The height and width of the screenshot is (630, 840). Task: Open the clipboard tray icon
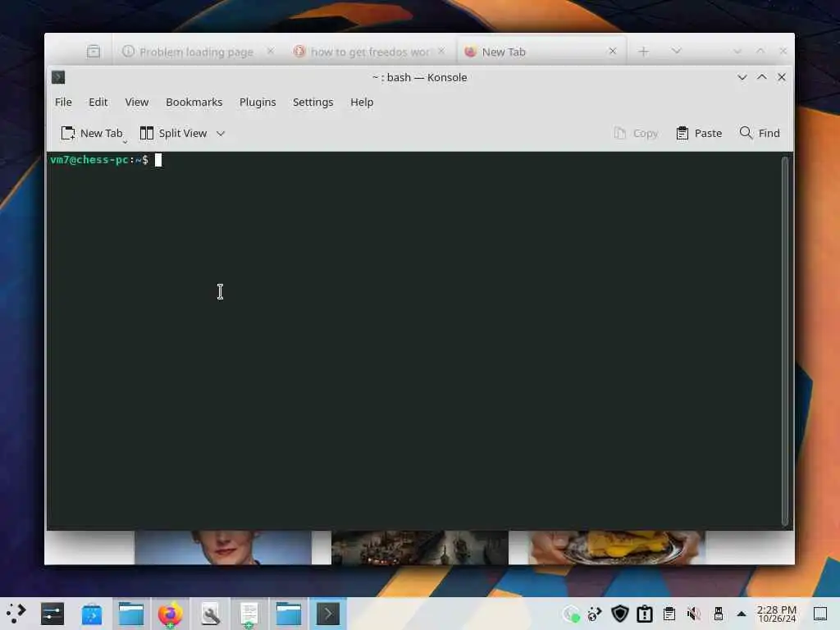[669, 614]
